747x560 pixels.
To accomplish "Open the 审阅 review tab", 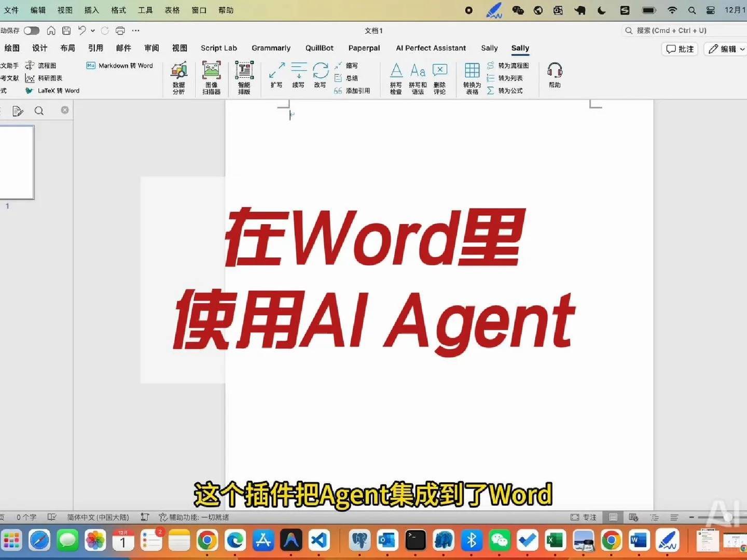I will pyautogui.click(x=151, y=48).
